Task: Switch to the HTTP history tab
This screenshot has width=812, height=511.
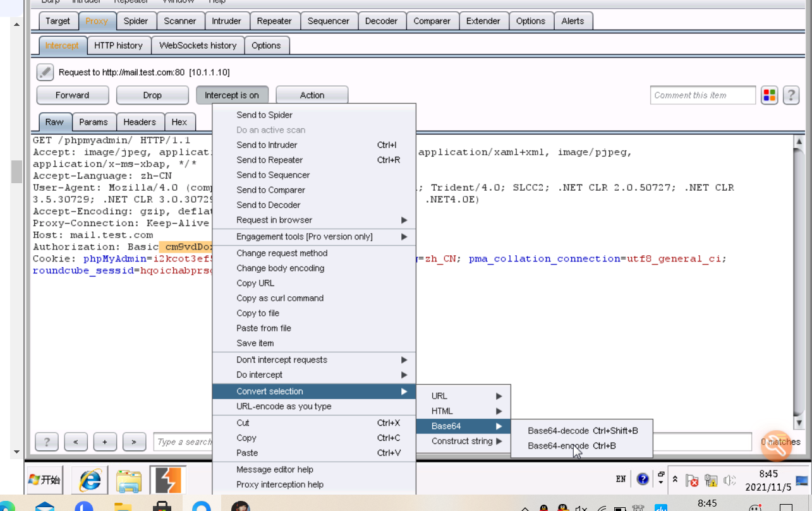Action: coord(119,45)
